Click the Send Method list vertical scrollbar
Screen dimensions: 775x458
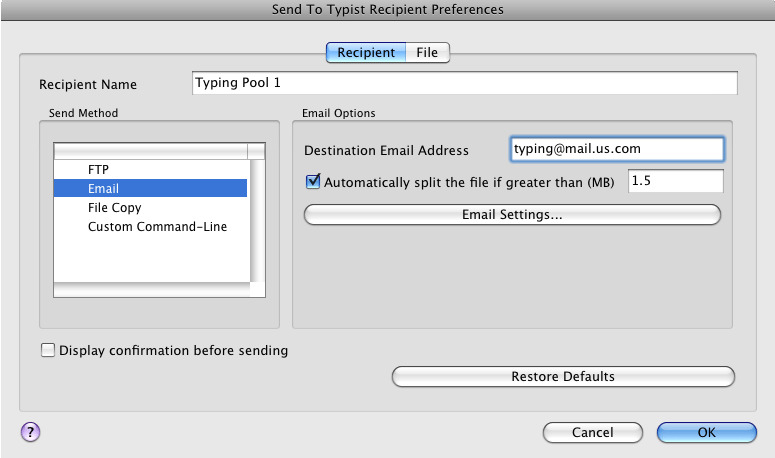point(258,220)
